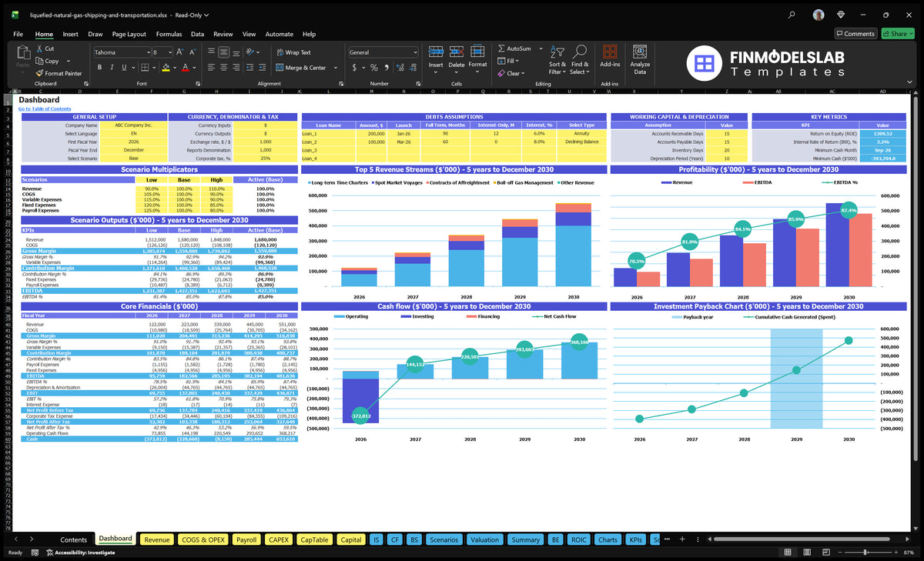Click the Decrease Indent icon
This screenshot has width=924, height=561.
pyautogui.click(x=252, y=68)
